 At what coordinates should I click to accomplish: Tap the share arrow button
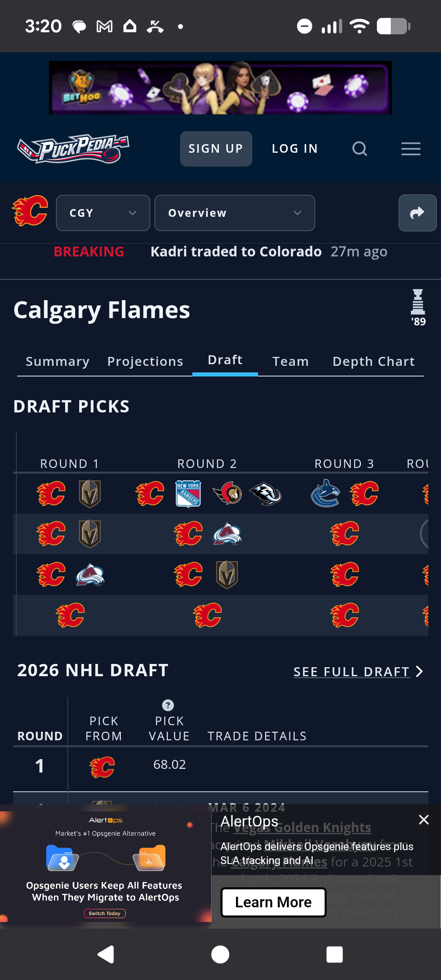coord(417,213)
